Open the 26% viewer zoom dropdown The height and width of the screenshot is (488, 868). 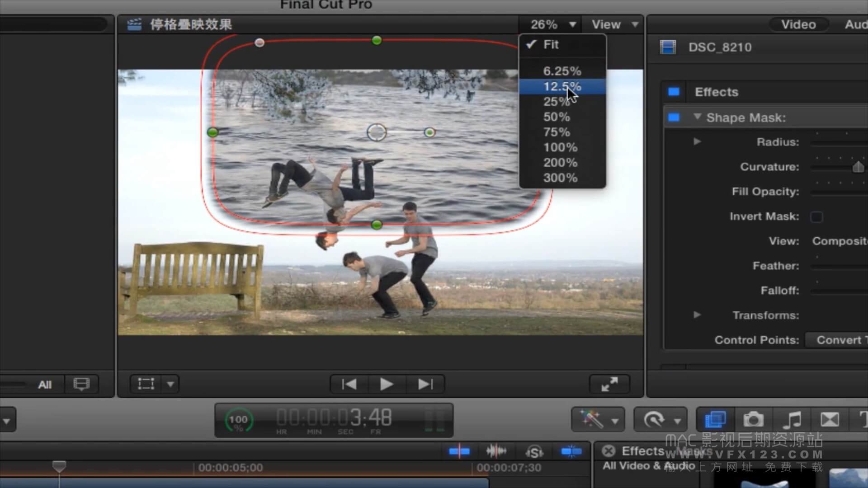[552, 24]
